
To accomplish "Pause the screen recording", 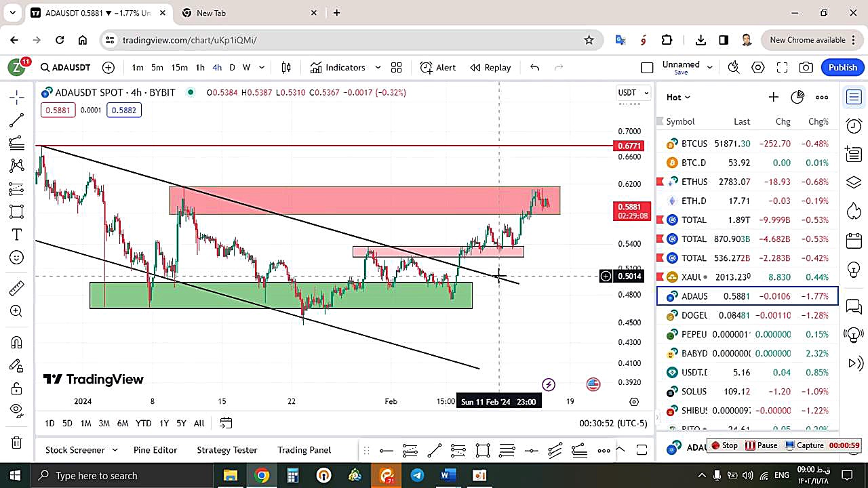I will pyautogui.click(x=762, y=445).
